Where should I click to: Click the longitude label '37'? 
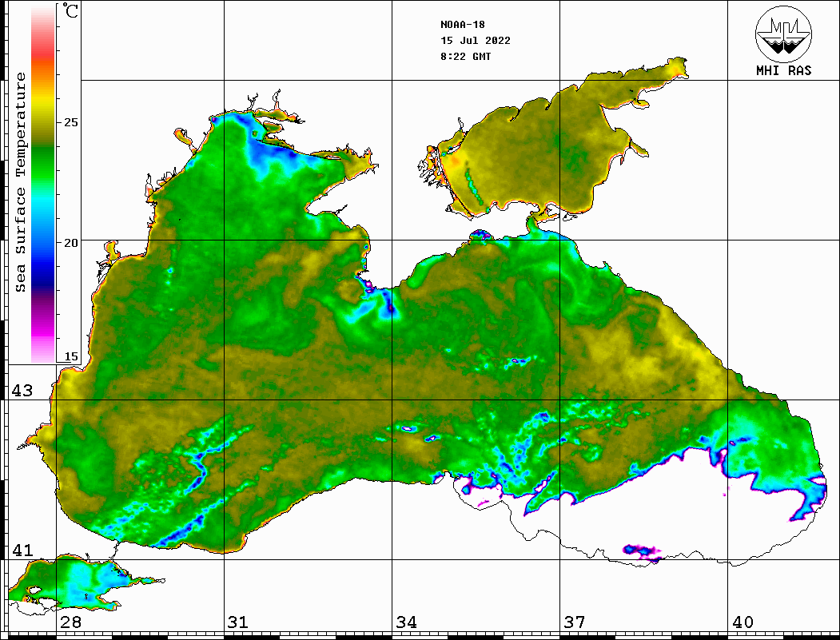tap(575, 622)
